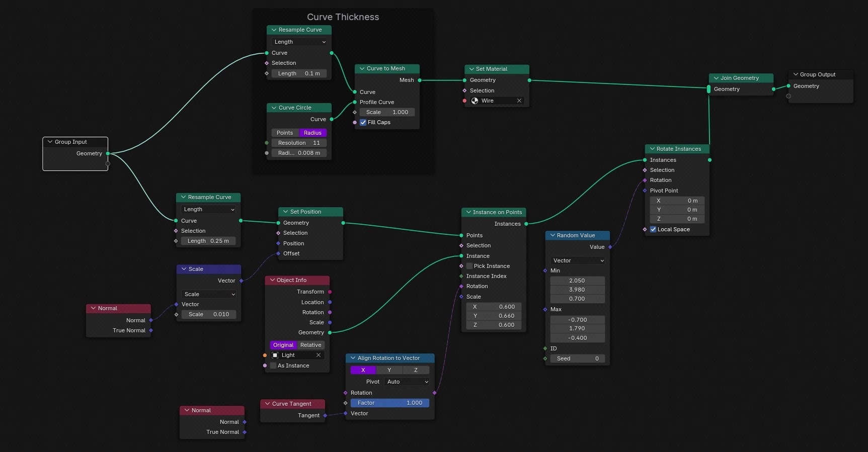Click the Min value 2.050 field

(x=578, y=281)
